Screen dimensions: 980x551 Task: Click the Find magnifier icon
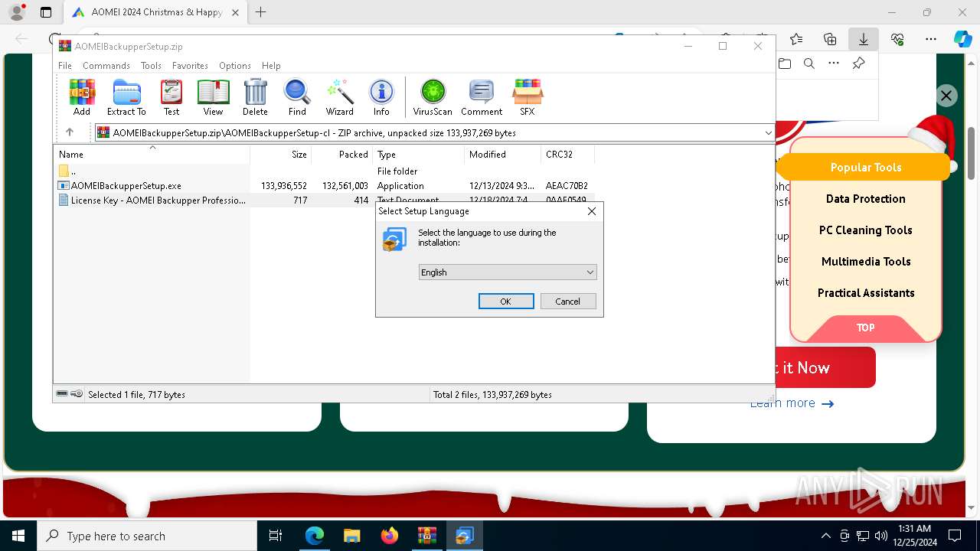[x=297, y=97]
